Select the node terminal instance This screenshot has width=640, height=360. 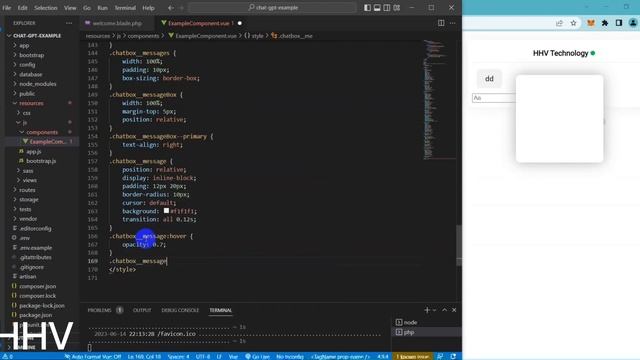pyautogui.click(x=427, y=322)
